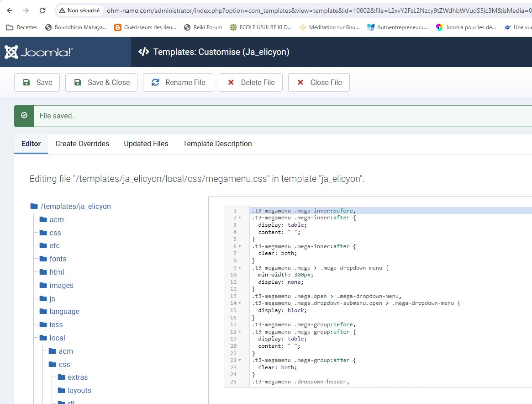This screenshot has height=404, width=532.
Task: Click the images folder icon in tree
Action: point(43,285)
